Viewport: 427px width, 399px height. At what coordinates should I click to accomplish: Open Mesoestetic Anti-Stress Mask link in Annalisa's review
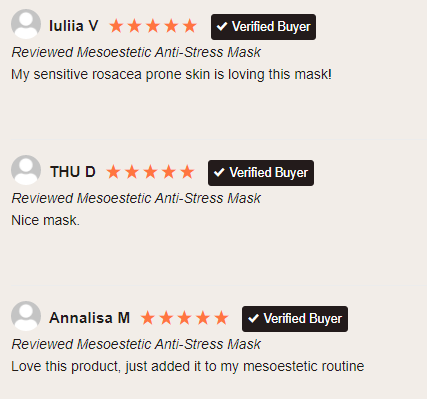(x=169, y=344)
